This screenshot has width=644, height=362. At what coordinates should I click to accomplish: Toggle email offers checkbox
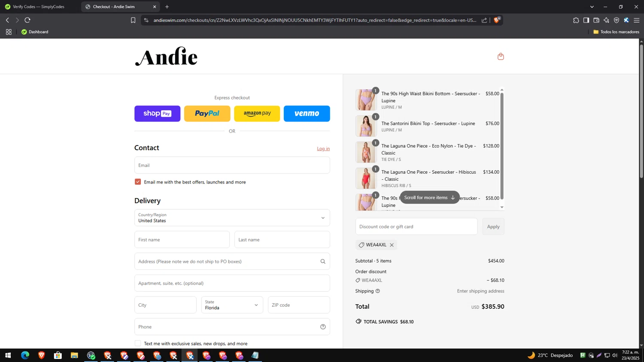pyautogui.click(x=138, y=182)
